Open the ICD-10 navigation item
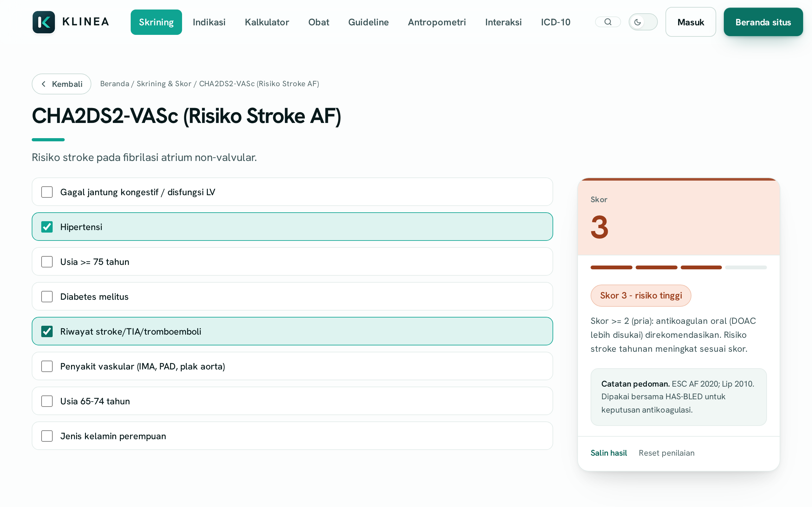The image size is (812, 507). coord(555,22)
